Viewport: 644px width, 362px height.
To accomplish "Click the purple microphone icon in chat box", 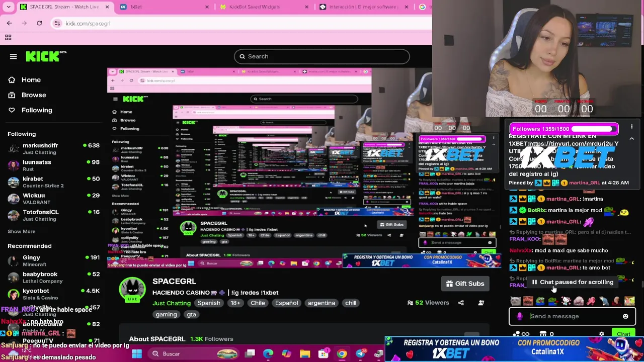I will tap(520, 316).
